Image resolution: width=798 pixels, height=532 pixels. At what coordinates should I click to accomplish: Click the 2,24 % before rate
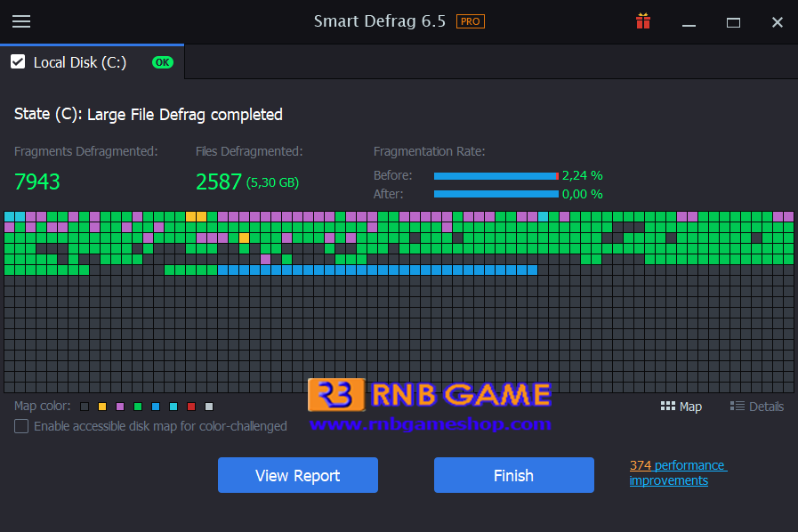click(x=582, y=175)
